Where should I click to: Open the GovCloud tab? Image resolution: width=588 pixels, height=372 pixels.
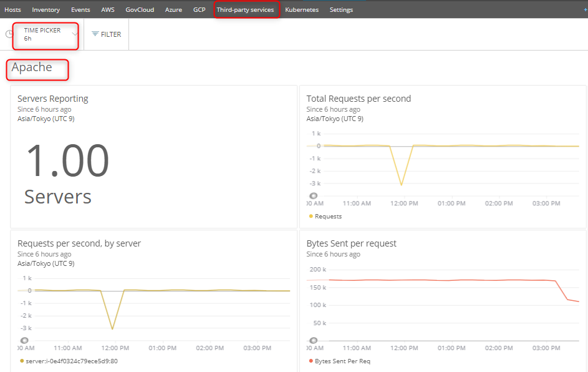140,10
